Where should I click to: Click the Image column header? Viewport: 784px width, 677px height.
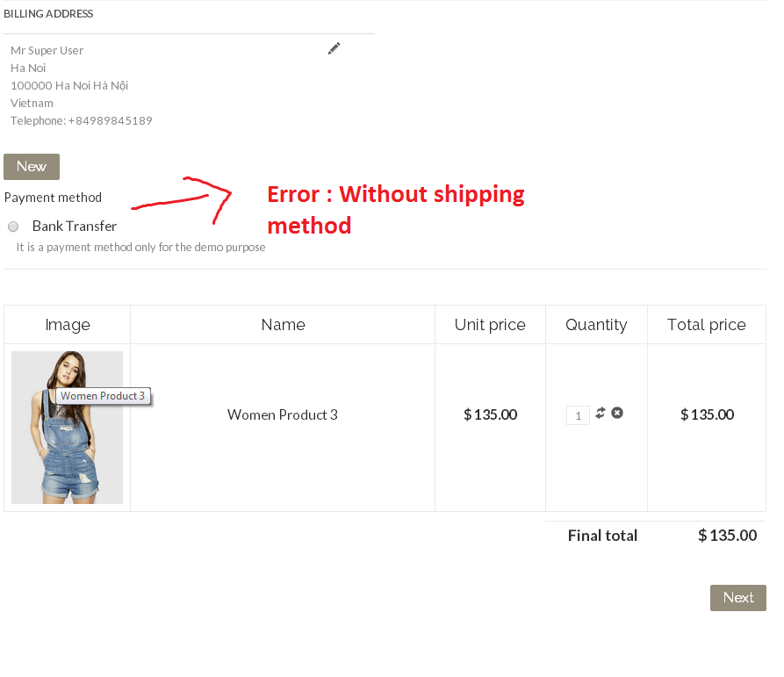[x=68, y=325]
